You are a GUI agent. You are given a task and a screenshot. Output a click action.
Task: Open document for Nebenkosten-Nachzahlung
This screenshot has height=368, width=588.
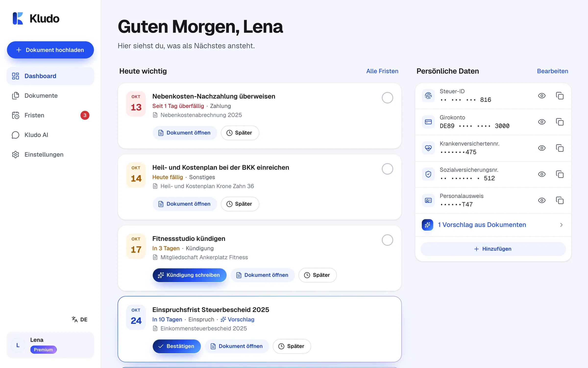click(x=185, y=133)
